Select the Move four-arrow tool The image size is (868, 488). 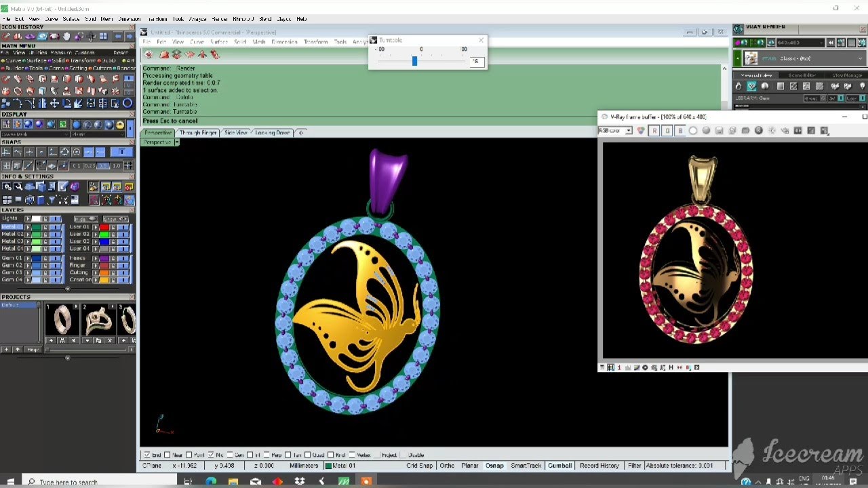pos(54,103)
